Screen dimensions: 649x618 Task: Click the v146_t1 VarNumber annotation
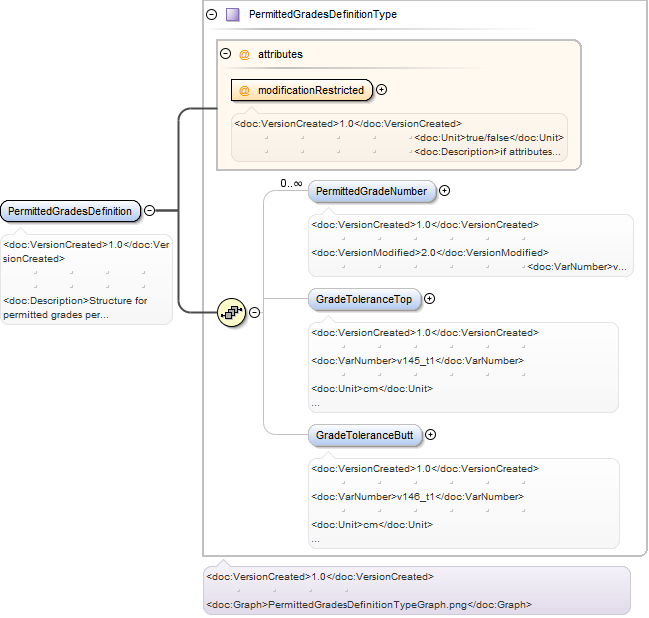[417, 497]
